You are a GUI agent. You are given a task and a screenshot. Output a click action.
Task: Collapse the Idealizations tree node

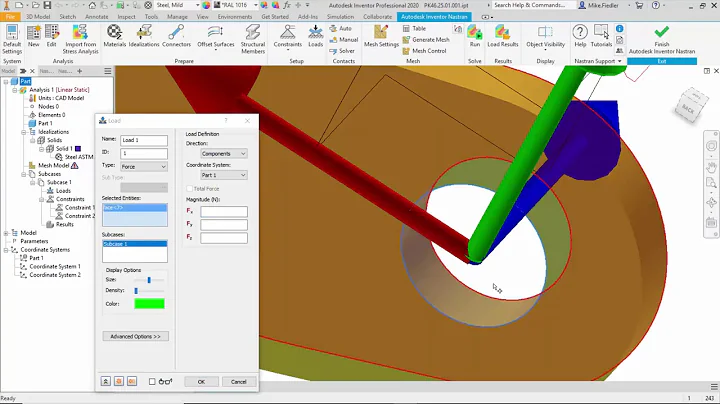click(23, 132)
